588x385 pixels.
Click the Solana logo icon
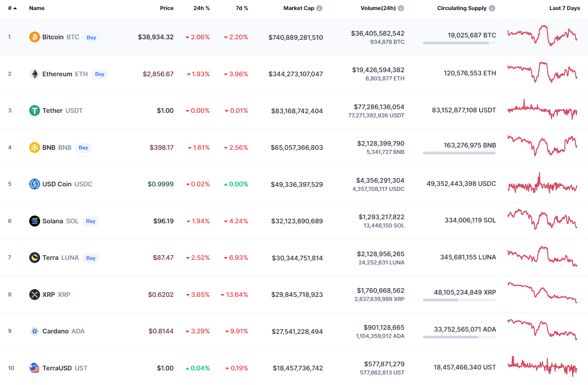tap(35, 221)
